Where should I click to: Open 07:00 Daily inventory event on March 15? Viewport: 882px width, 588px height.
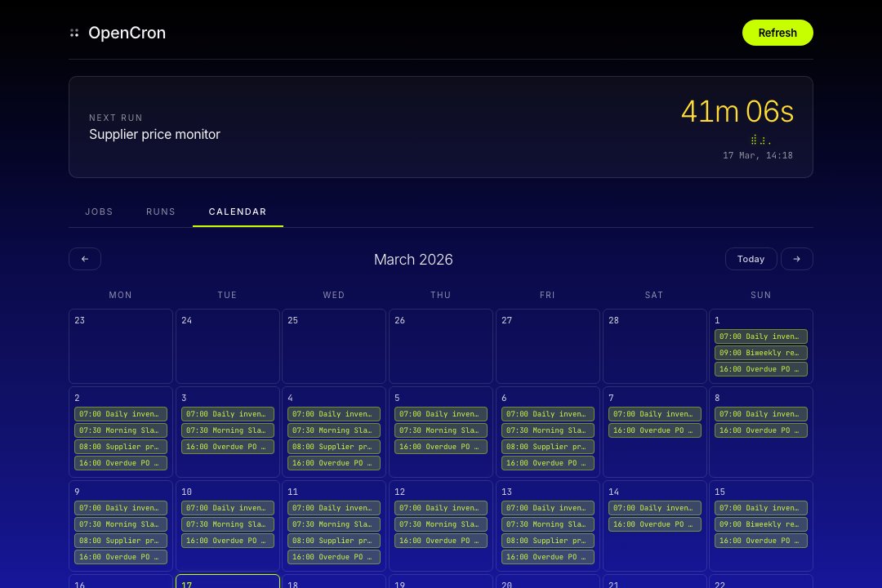[761, 508]
